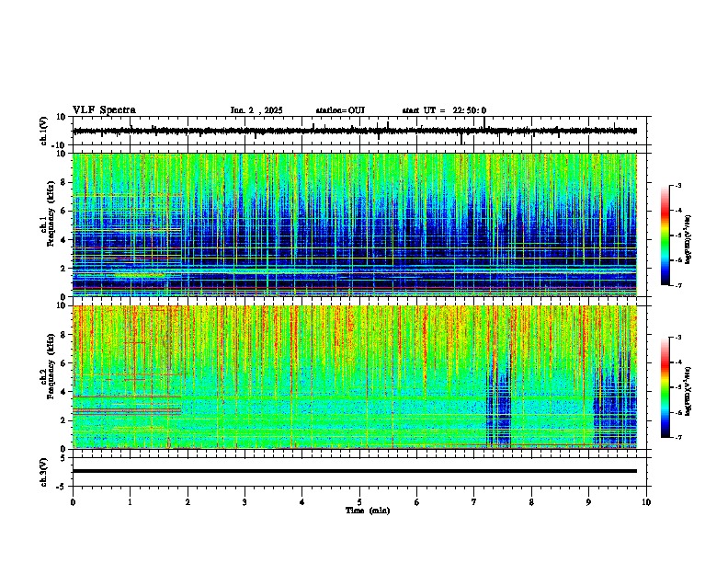Click the ch.2 spectrogram color scale bar
728x563 pixels.
coord(665,387)
